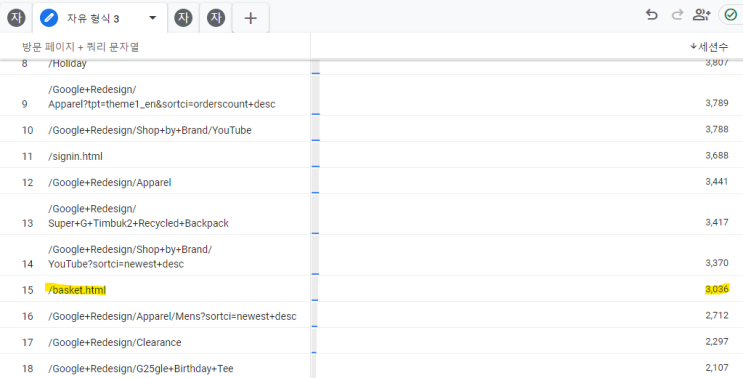Viewport: 743px width, 378px height.
Task: Open the share exploration icon
Action: (701, 15)
